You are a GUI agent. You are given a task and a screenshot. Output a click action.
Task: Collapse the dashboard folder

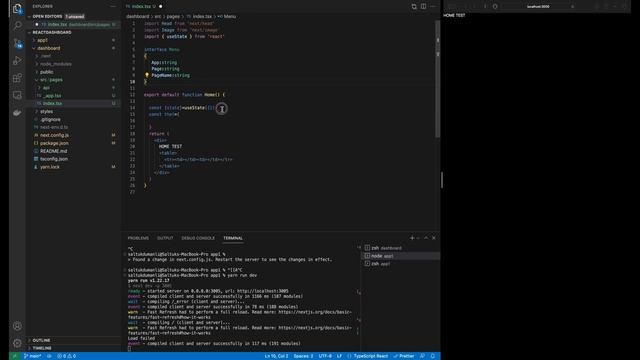pos(49,48)
